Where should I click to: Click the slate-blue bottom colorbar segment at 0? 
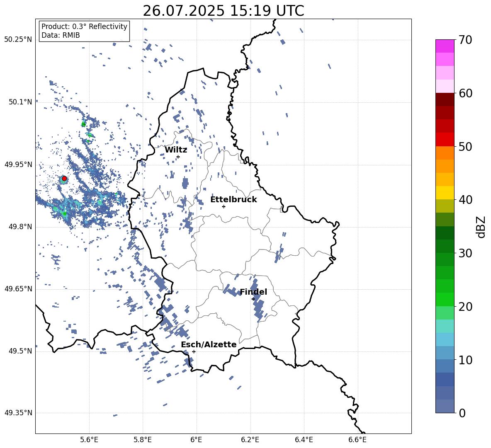pyautogui.click(x=445, y=406)
